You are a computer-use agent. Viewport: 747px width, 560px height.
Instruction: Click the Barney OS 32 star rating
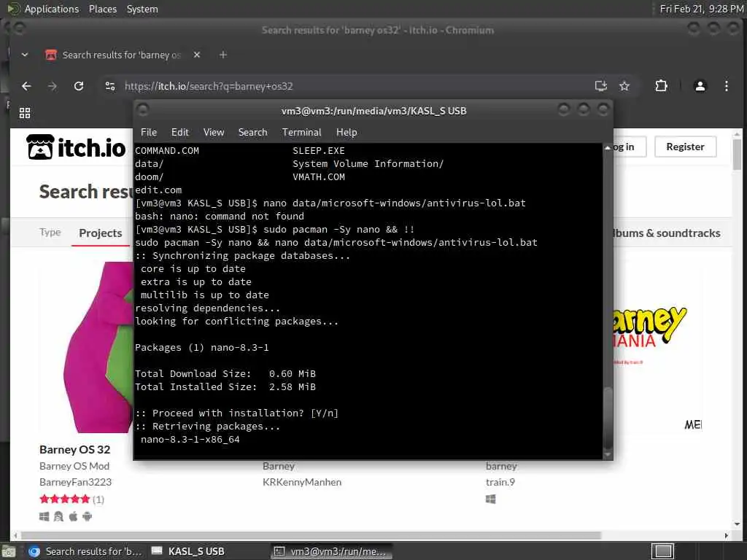pyautogui.click(x=65, y=499)
